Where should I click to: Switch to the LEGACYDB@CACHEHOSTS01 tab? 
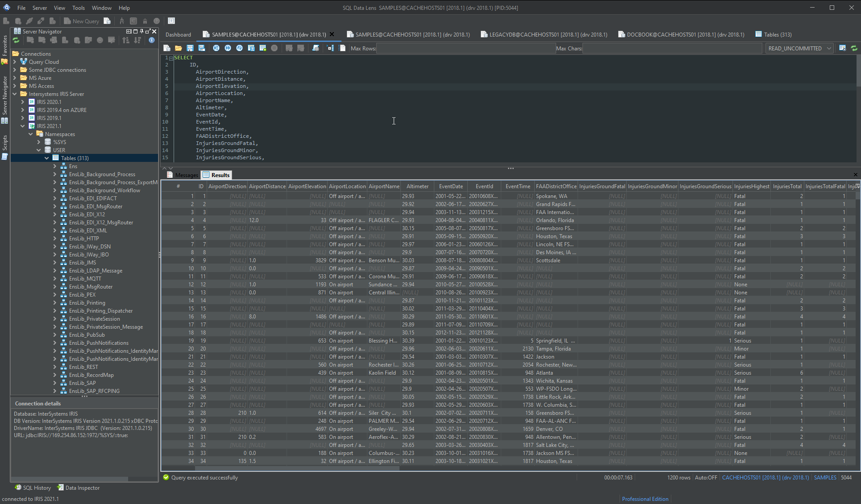click(x=544, y=34)
